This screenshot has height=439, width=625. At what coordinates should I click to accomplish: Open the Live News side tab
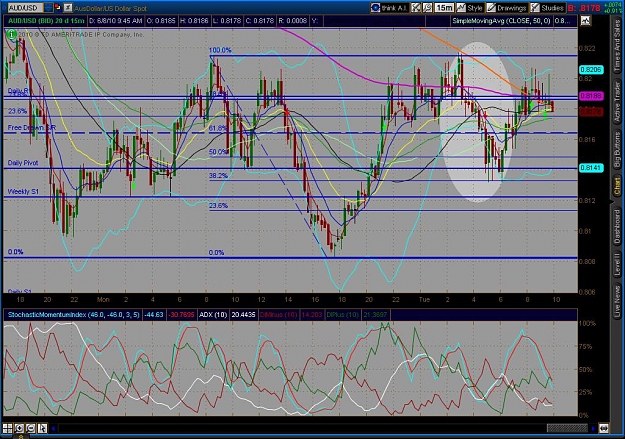coord(617,299)
